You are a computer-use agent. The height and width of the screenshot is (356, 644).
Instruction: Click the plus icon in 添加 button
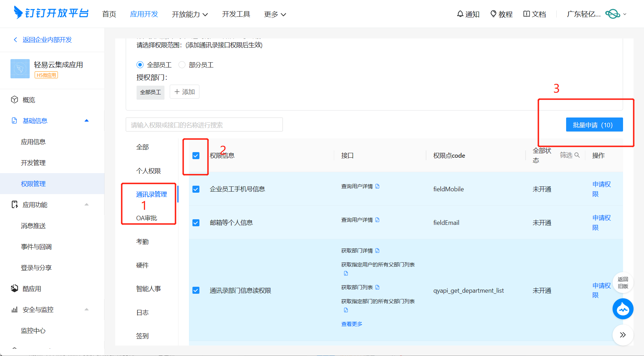(x=177, y=92)
